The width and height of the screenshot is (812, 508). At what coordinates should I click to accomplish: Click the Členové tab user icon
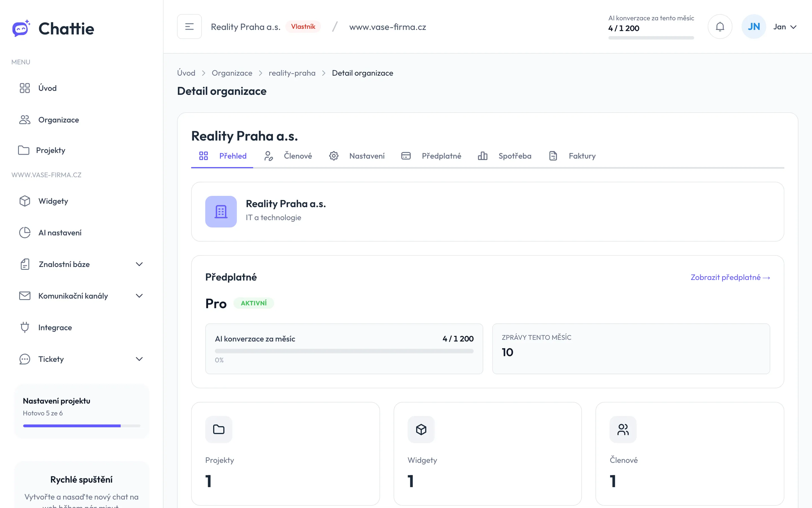click(268, 156)
